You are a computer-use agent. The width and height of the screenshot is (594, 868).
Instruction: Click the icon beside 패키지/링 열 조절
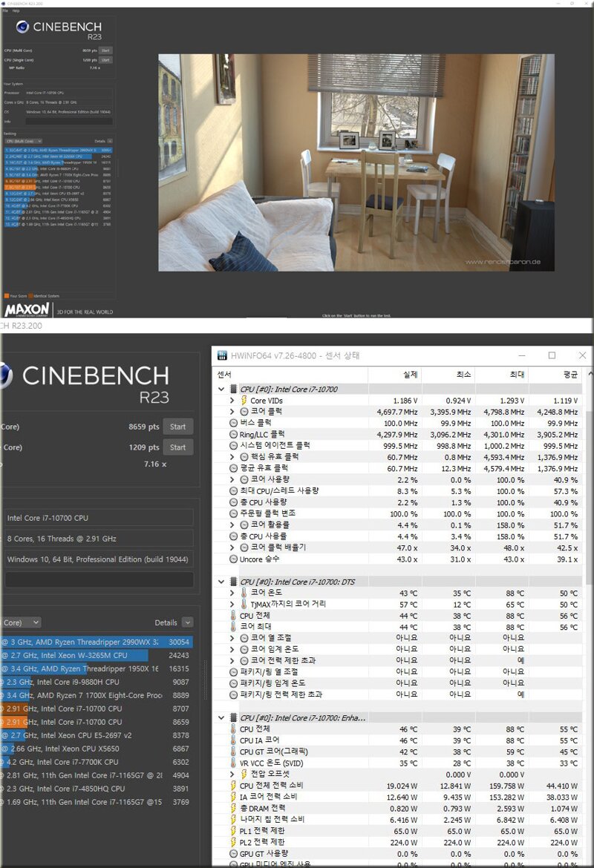tap(233, 672)
